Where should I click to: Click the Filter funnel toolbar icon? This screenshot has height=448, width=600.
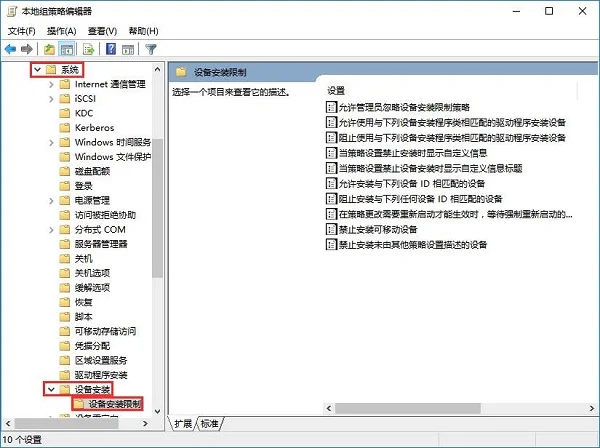[151, 49]
